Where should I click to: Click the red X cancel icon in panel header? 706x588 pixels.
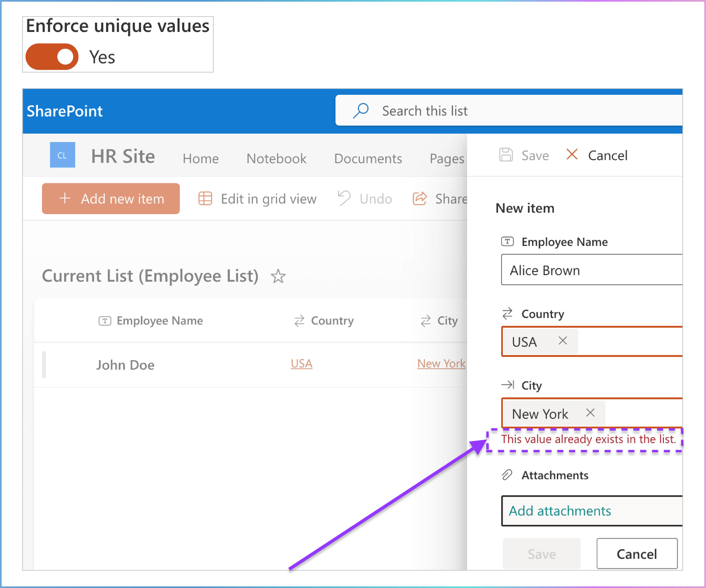(572, 154)
